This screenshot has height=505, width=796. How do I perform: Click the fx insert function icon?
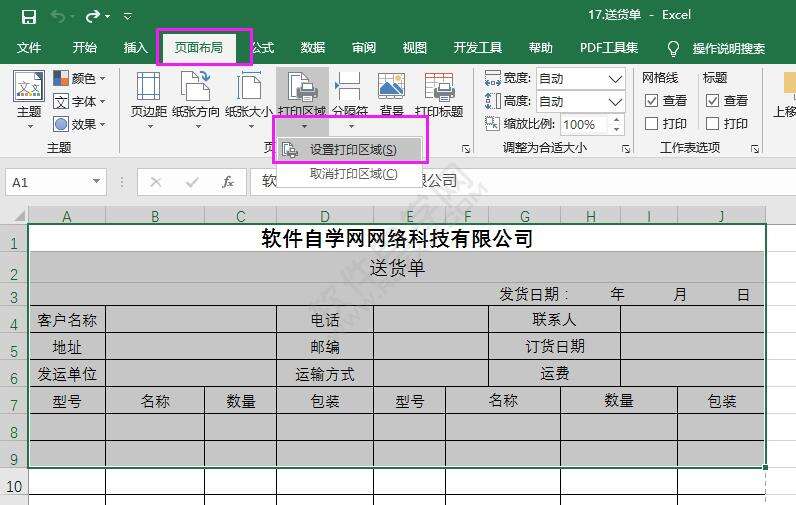tap(228, 182)
